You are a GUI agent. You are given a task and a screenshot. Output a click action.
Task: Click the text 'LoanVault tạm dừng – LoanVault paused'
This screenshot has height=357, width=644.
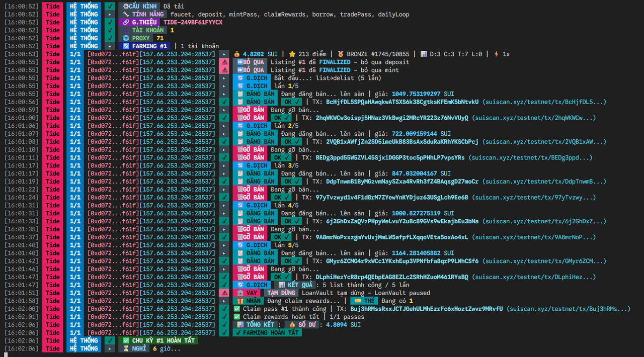click(x=366, y=293)
